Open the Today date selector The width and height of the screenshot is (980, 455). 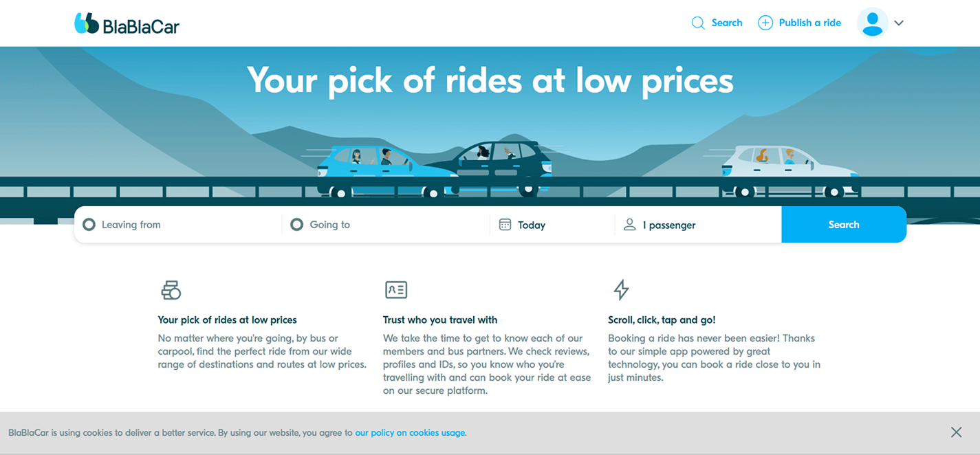point(533,224)
